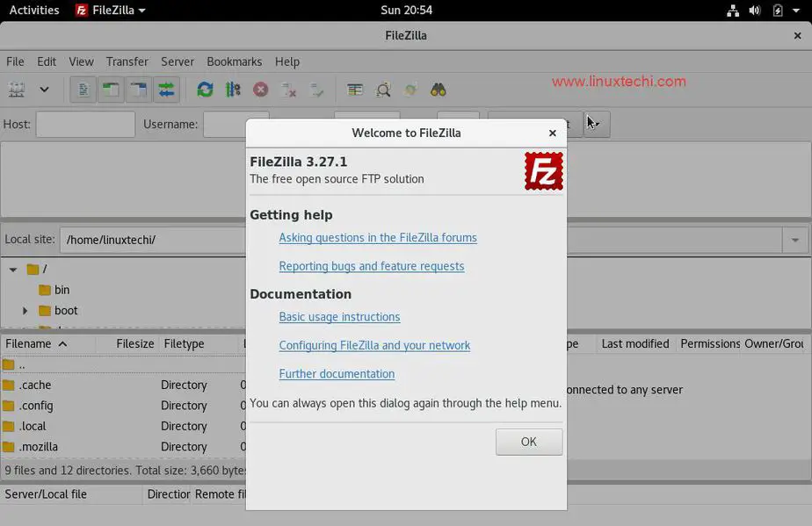812x526 pixels.
Task: Open the Transfer menu
Action: coord(127,61)
